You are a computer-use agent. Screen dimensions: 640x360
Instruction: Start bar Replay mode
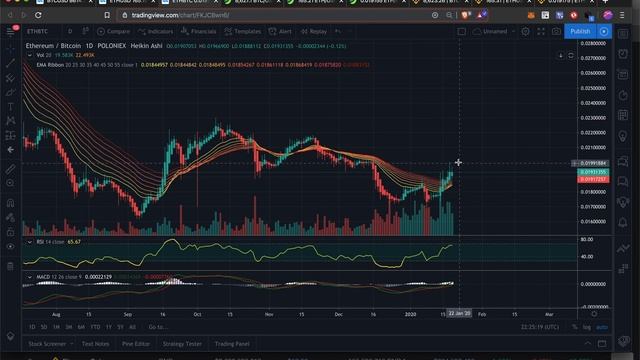(313, 31)
